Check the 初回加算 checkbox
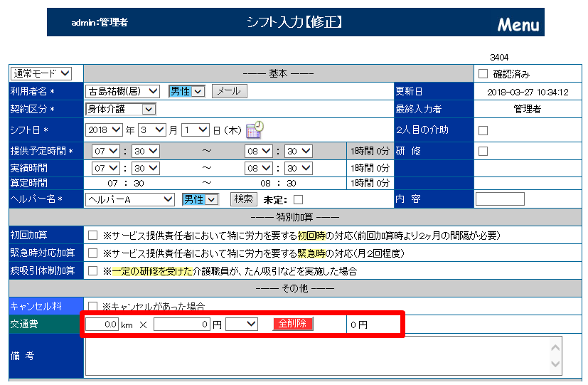588x385 pixels. [92, 235]
